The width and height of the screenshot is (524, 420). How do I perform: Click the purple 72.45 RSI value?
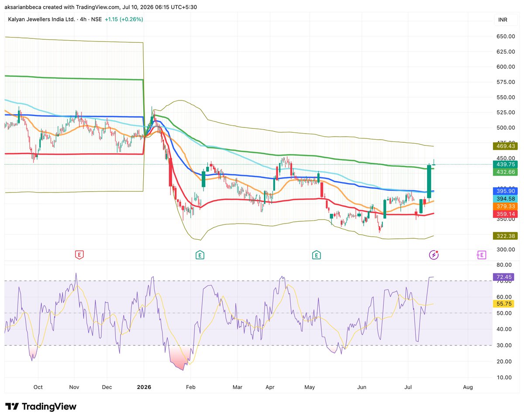point(503,277)
